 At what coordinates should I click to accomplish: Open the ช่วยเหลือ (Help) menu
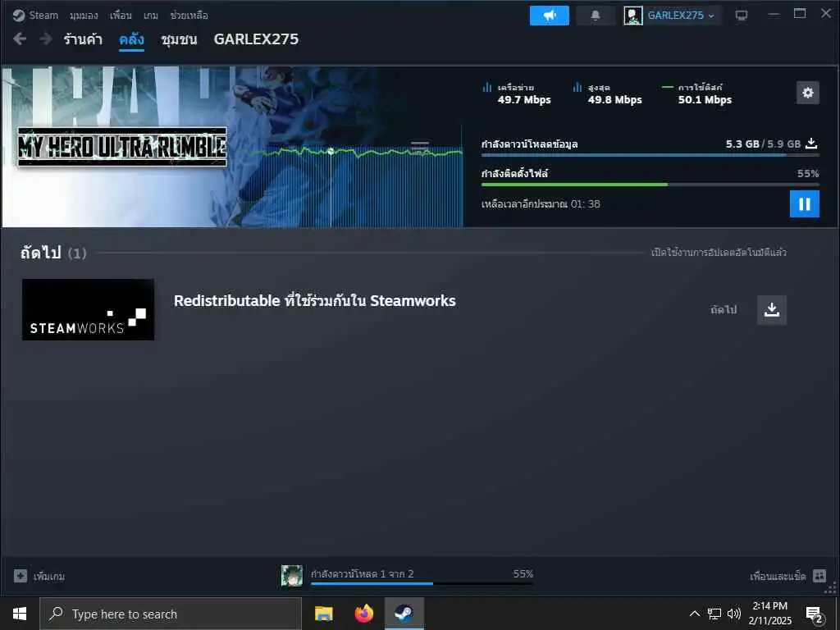click(189, 16)
